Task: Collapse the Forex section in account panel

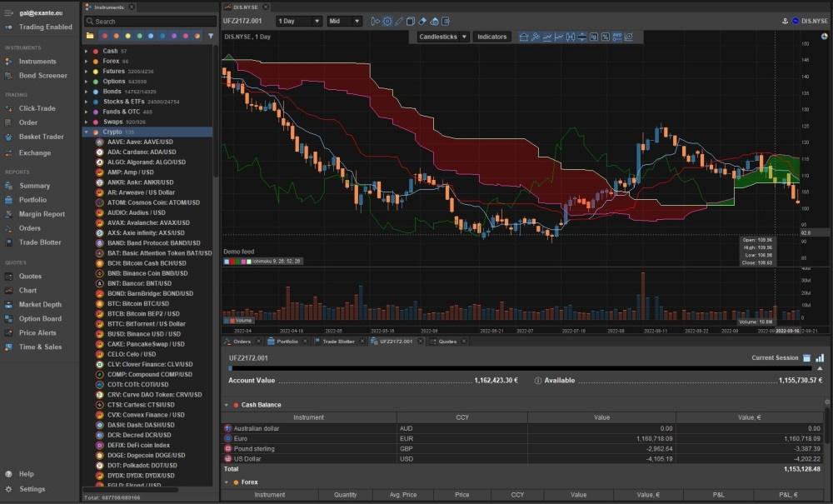Action: point(227,482)
